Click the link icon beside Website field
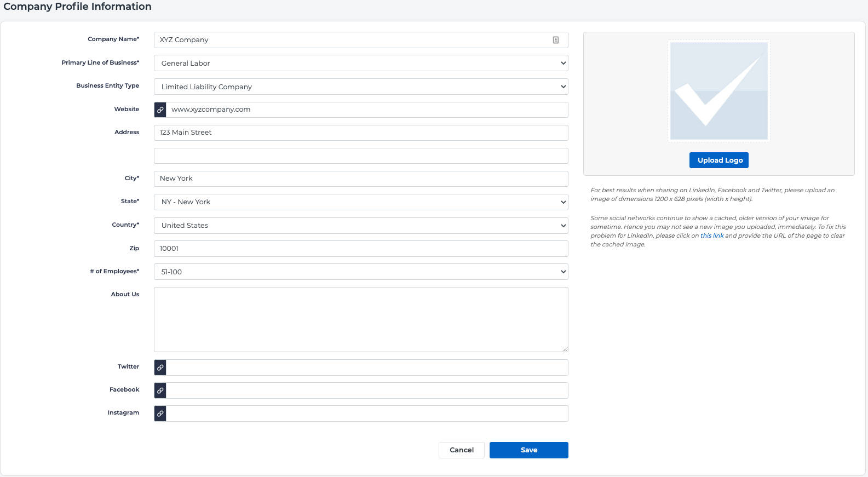 (x=160, y=110)
